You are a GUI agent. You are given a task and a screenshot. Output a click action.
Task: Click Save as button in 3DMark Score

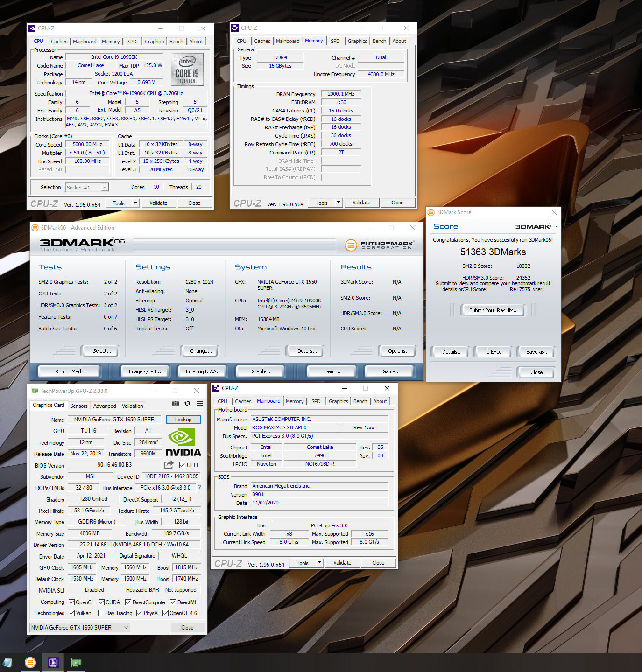[x=537, y=352]
